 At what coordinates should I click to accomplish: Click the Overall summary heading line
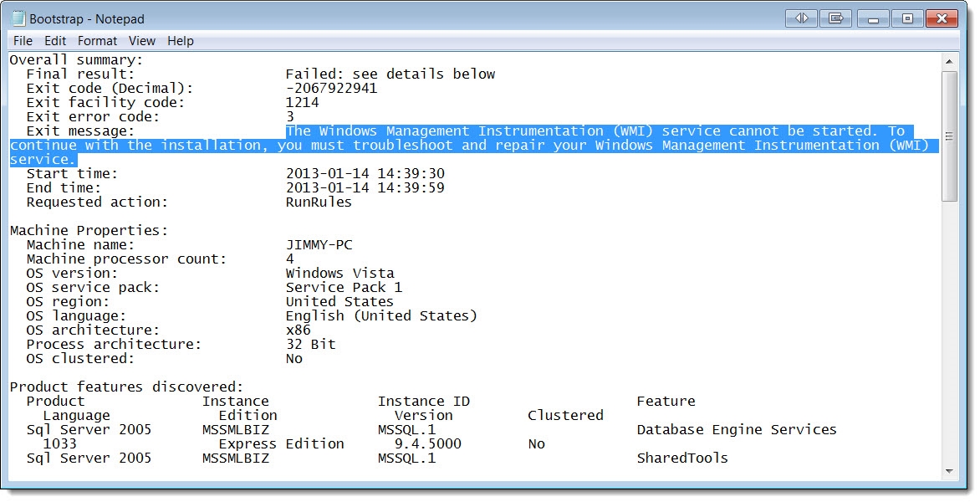[x=76, y=60]
